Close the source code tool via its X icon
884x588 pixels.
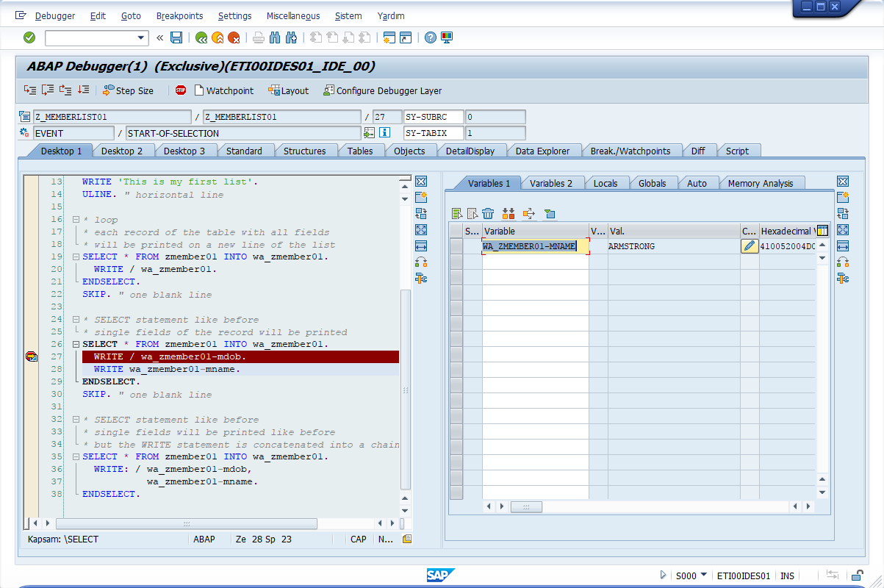[x=421, y=182]
